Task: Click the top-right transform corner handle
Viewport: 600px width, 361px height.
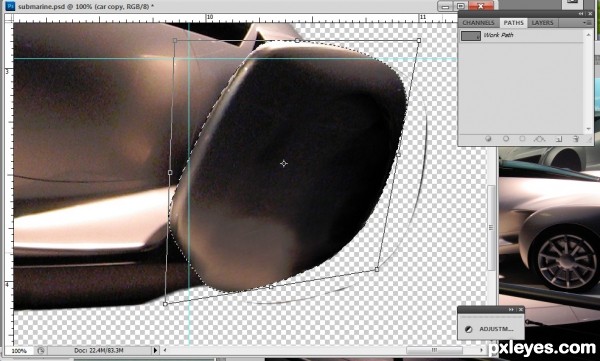Action: pos(419,40)
